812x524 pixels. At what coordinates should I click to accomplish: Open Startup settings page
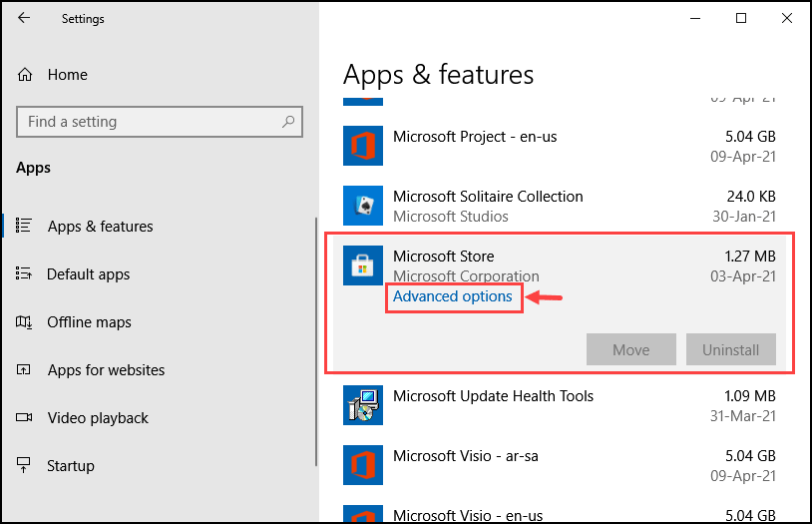pos(71,466)
